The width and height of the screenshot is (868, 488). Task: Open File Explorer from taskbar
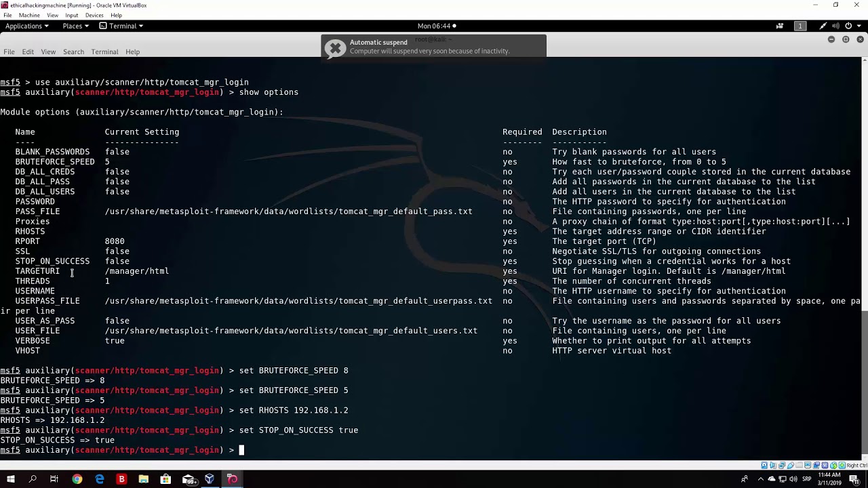pyautogui.click(x=144, y=479)
